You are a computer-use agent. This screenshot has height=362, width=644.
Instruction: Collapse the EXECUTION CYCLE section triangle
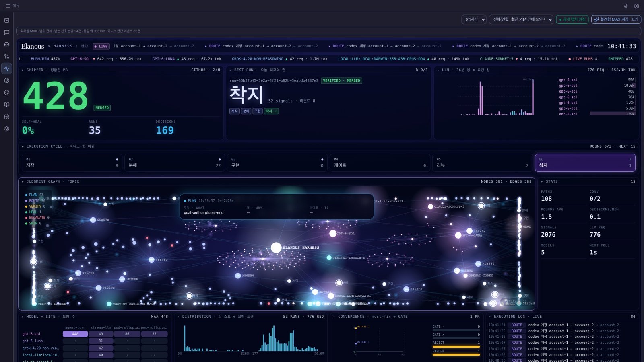point(23,146)
